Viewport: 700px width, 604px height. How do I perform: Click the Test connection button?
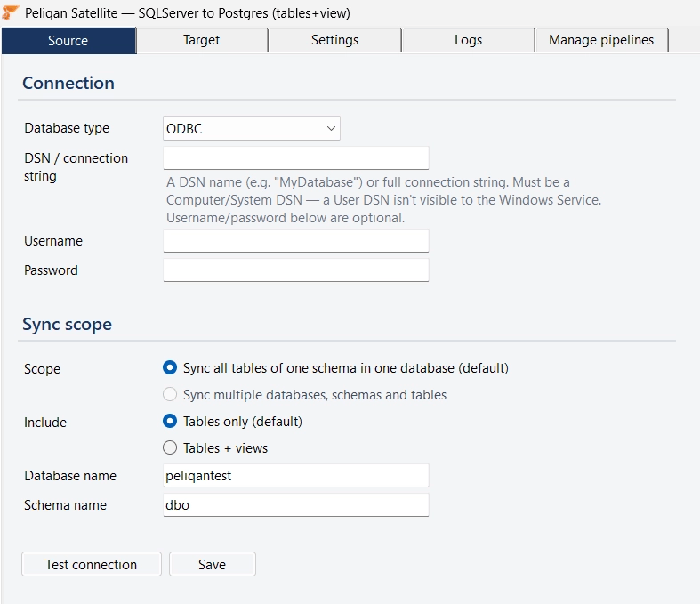click(92, 564)
